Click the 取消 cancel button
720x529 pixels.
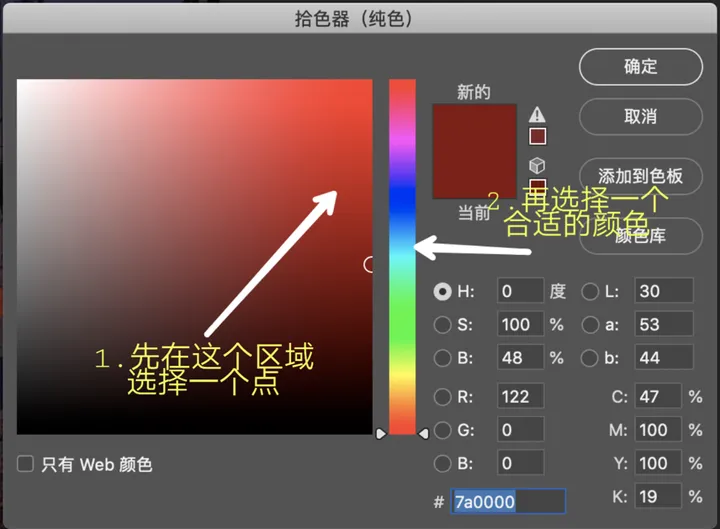point(641,117)
